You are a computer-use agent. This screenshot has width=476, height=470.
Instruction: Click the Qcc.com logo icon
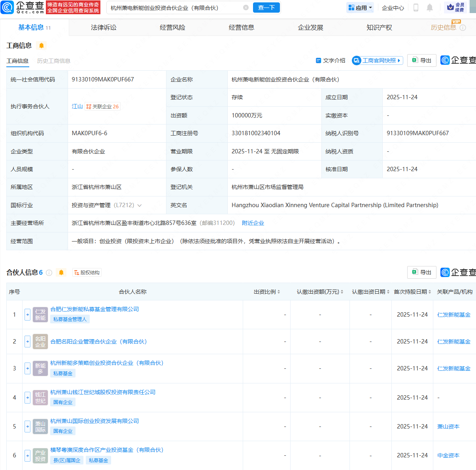(7, 7)
